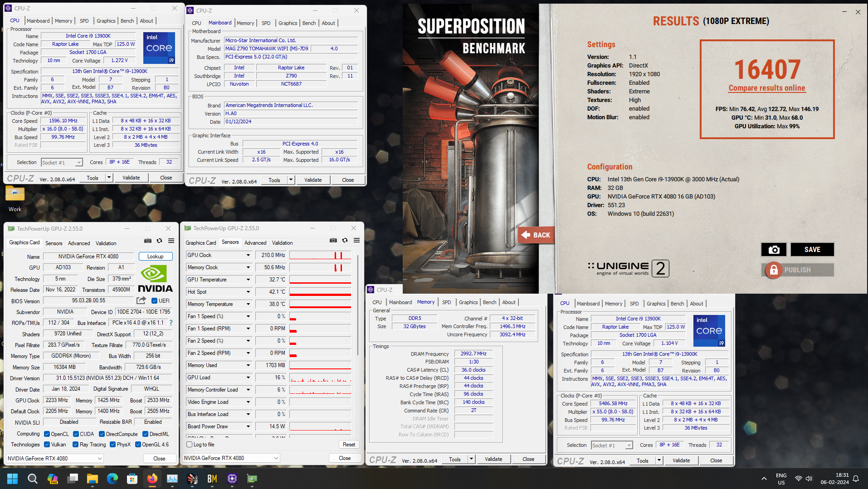Click Lookup button in GPU-Z

coord(156,257)
